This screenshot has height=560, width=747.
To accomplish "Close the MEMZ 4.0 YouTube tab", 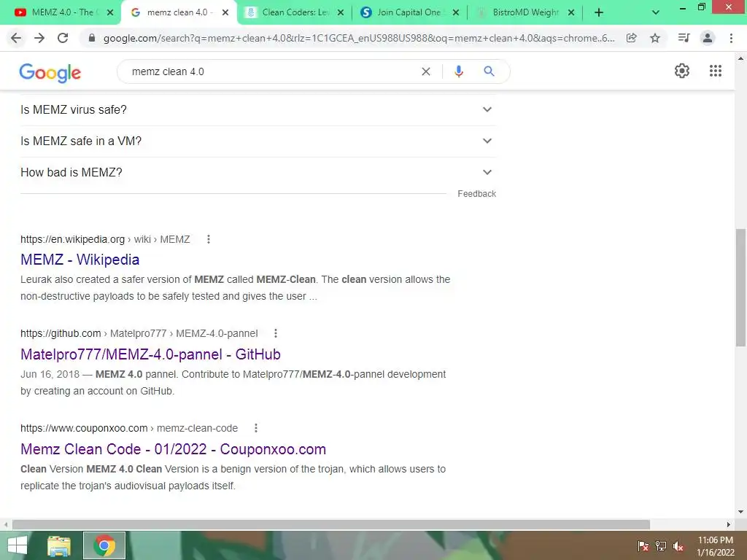I will click(110, 13).
